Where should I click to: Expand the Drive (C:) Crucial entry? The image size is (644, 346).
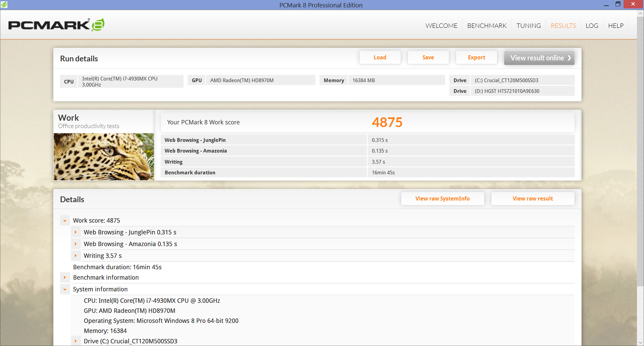coord(76,341)
